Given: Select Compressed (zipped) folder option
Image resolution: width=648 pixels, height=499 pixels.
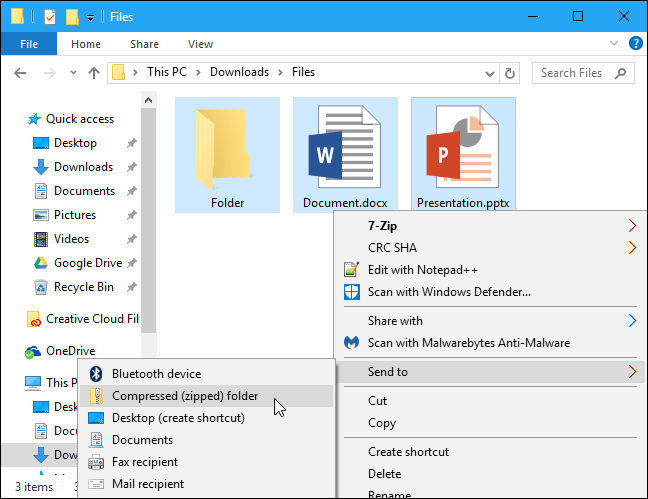Looking at the screenshot, I should [x=185, y=396].
